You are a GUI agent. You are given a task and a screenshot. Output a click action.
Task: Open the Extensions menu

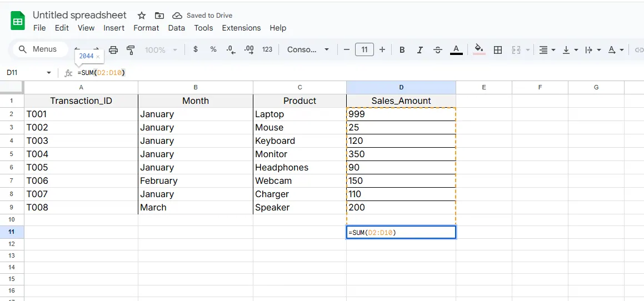[241, 28]
